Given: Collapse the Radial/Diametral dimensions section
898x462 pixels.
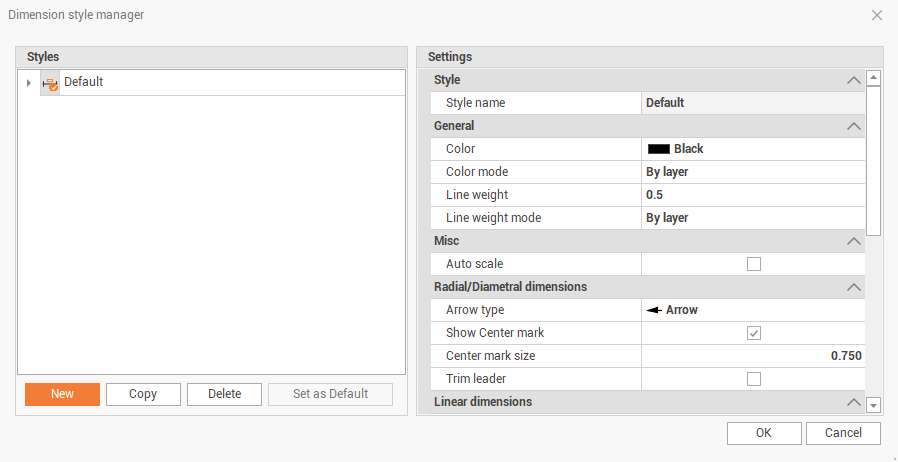Looking at the screenshot, I should pyautogui.click(x=853, y=287).
